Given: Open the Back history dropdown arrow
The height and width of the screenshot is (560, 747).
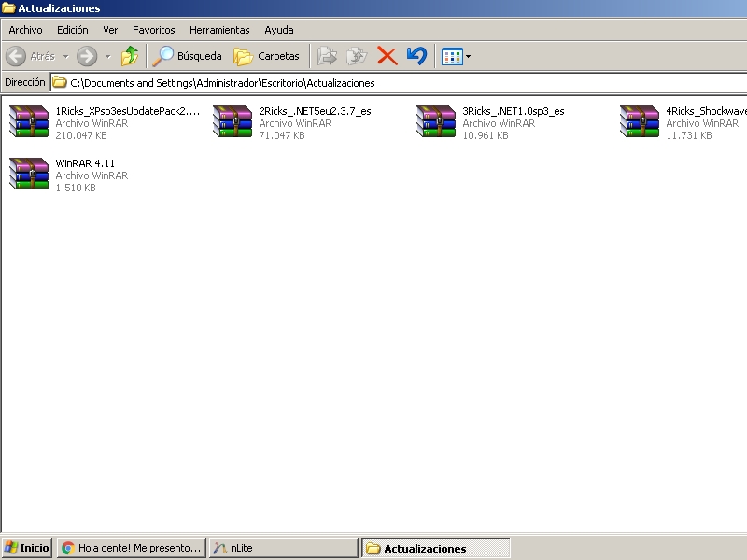Looking at the screenshot, I should [x=65, y=57].
